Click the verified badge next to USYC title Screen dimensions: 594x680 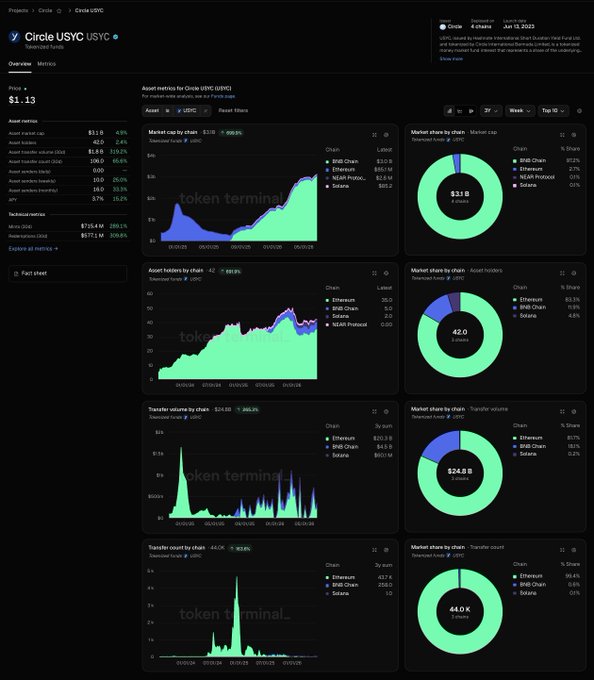[115, 37]
